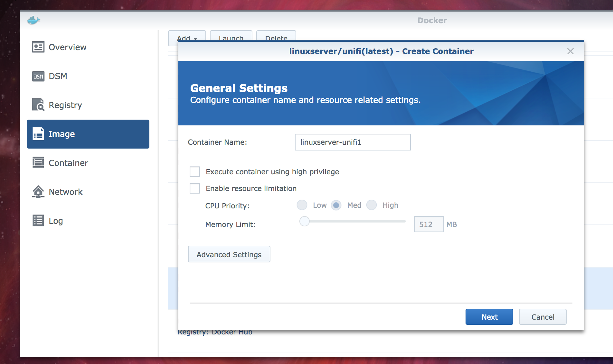
Task: Open the Add dropdown button
Action: click(187, 36)
